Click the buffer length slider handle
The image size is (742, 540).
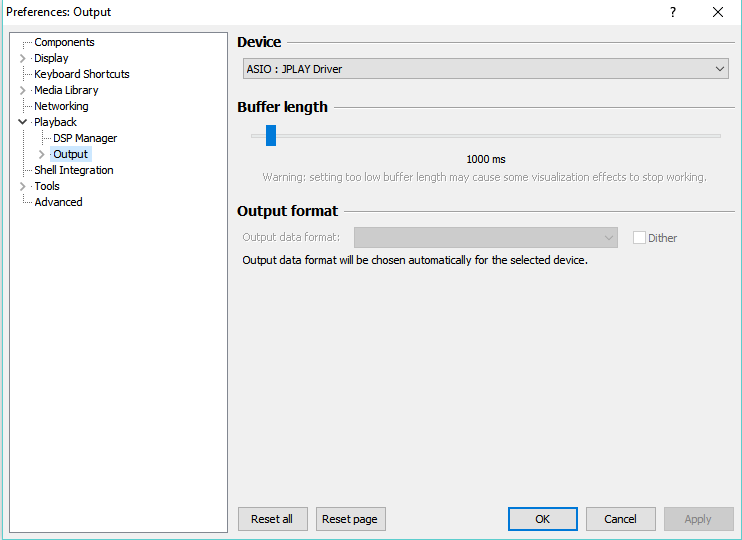[270, 136]
